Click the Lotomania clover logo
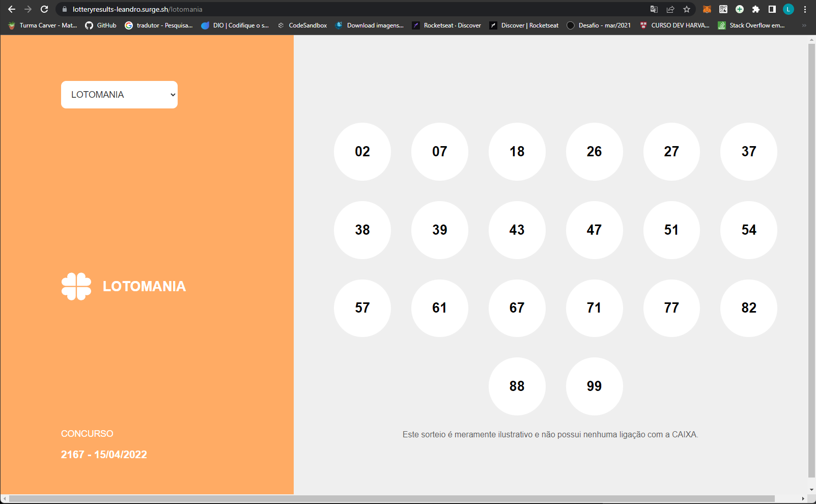This screenshot has height=504, width=816. [76, 286]
